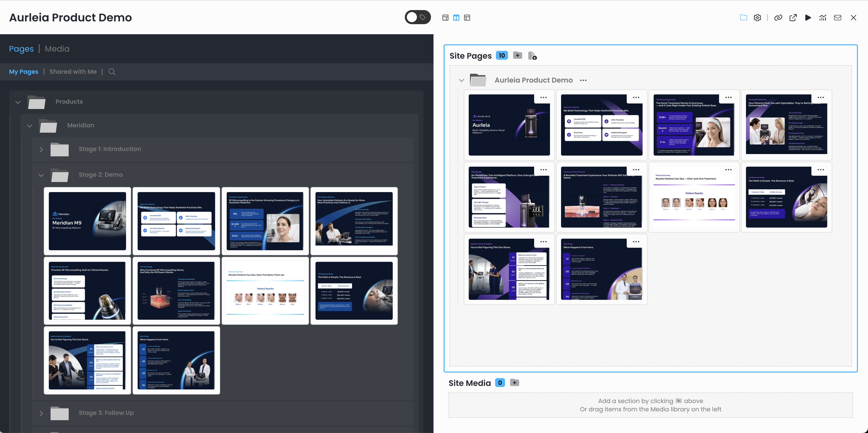Toggle the tag switch next to title
The height and width of the screenshot is (433, 868).
click(x=417, y=17)
